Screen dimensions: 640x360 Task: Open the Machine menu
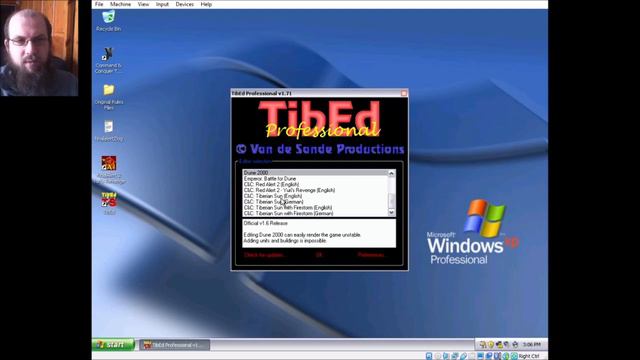[120, 4]
